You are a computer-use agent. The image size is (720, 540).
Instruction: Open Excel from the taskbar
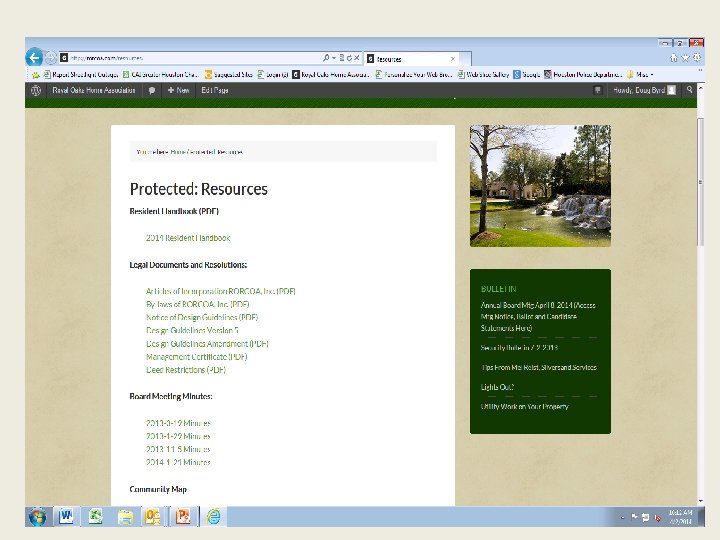tap(96, 517)
